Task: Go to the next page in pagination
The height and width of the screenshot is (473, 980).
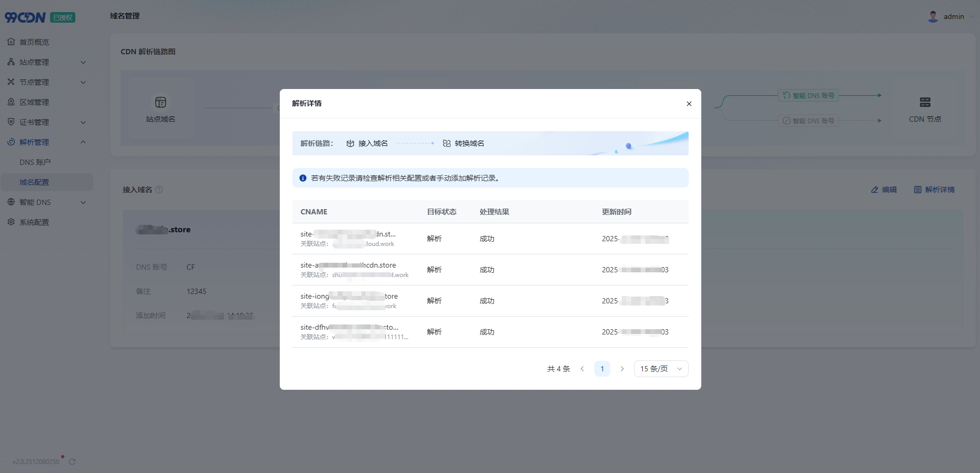Action: coord(622,369)
